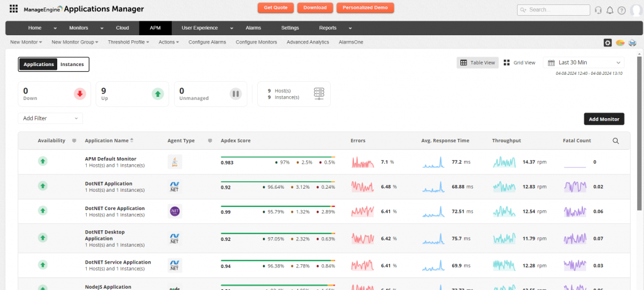
Task: Expand the Add Filter dropdown
Action: click(50, 118)
